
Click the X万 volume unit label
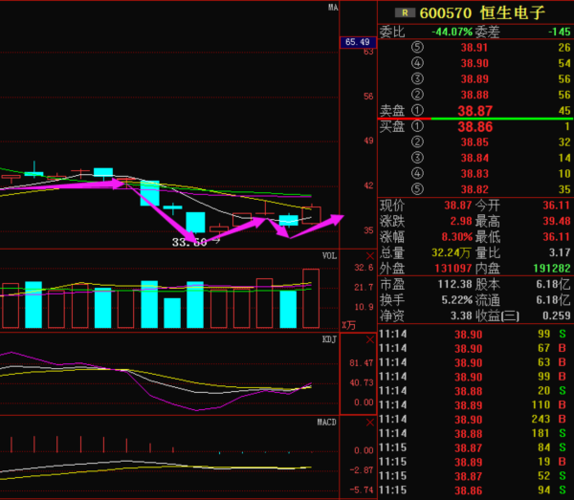tap(348, 325)
